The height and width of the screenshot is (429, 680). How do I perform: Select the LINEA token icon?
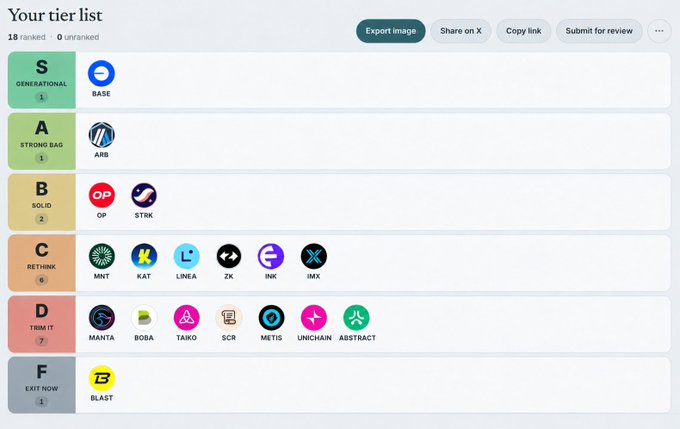coord(186,256)
